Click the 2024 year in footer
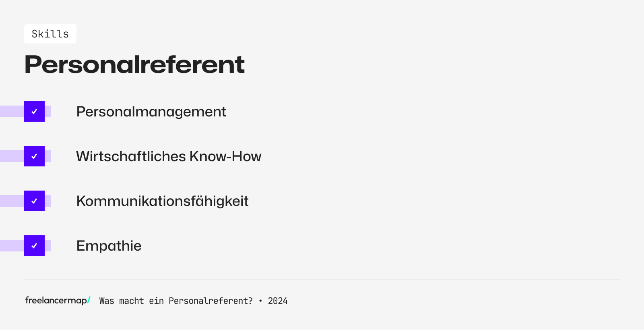Viewport: 644px width, 330px height. 278,301
